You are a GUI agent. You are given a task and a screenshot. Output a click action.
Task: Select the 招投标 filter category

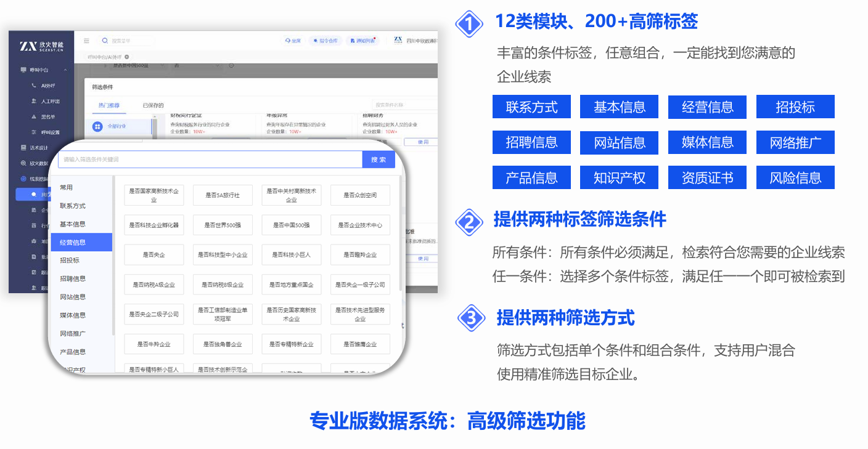[70, 261]
